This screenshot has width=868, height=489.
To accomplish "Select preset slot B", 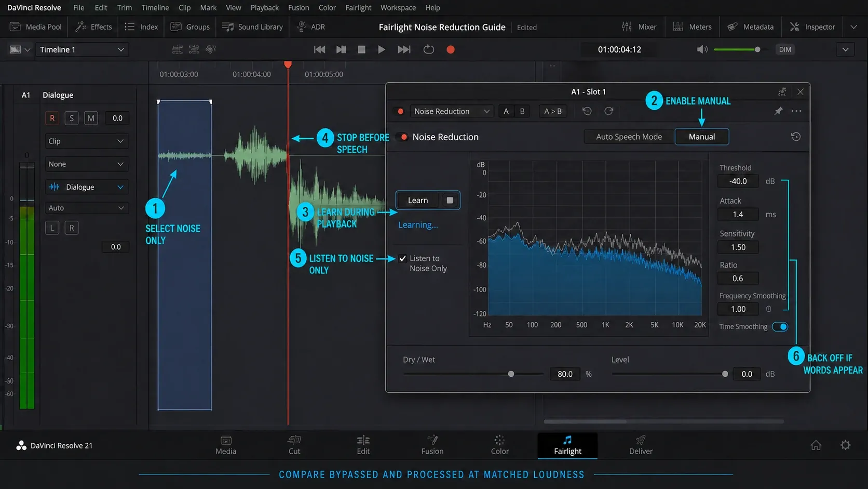I will 522,111.
